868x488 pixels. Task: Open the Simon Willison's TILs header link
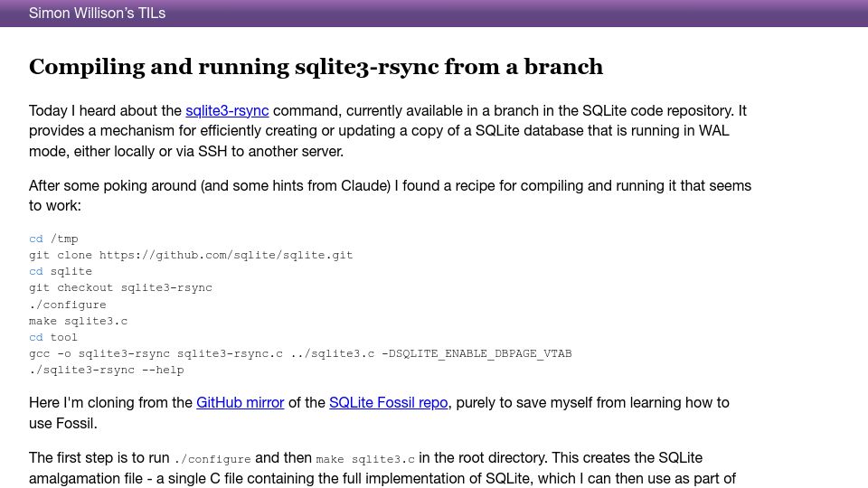[x=97, y=13]
